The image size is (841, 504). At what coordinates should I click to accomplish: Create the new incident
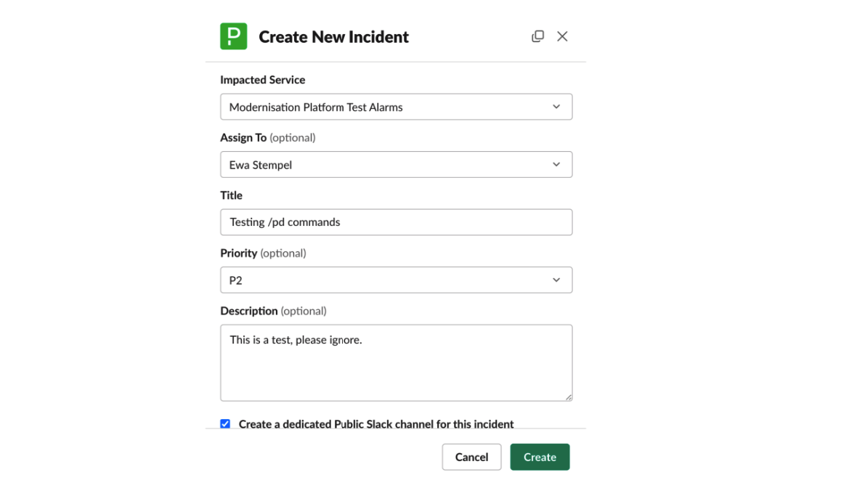tap(540, 457)
